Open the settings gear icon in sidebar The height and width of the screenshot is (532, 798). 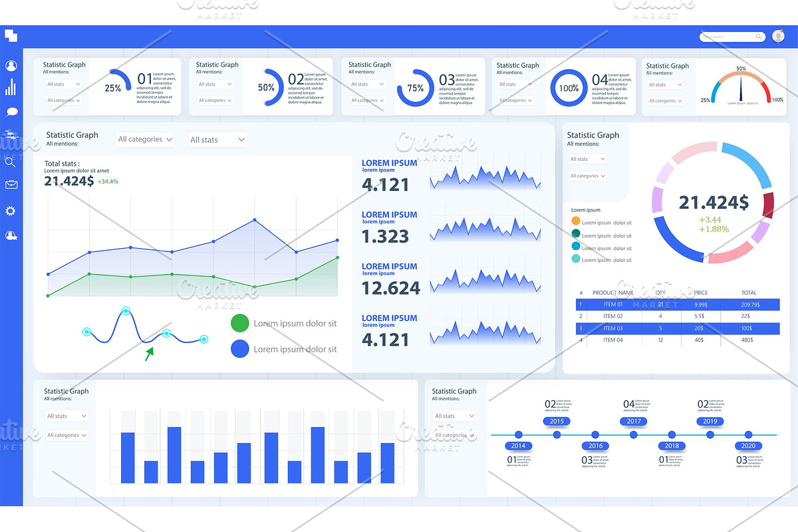11,211
